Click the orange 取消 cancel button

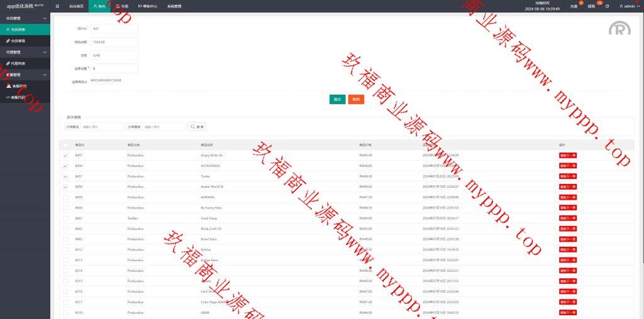coord(356,99)
